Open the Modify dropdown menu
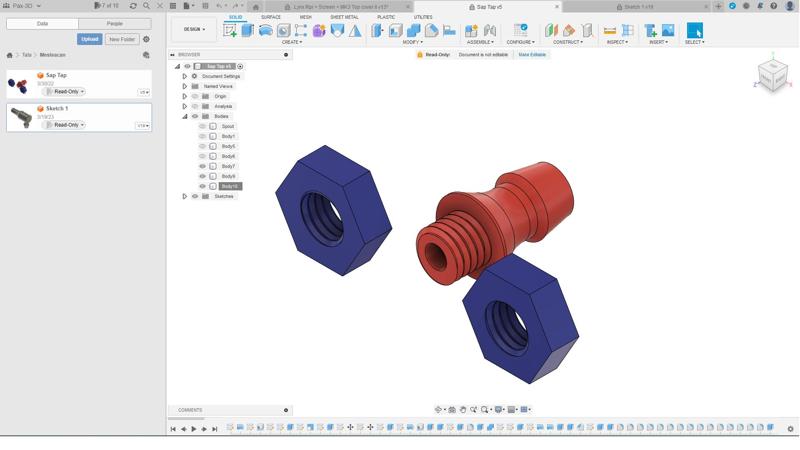The width and height of the screenshot is (800, 450). 412,42
